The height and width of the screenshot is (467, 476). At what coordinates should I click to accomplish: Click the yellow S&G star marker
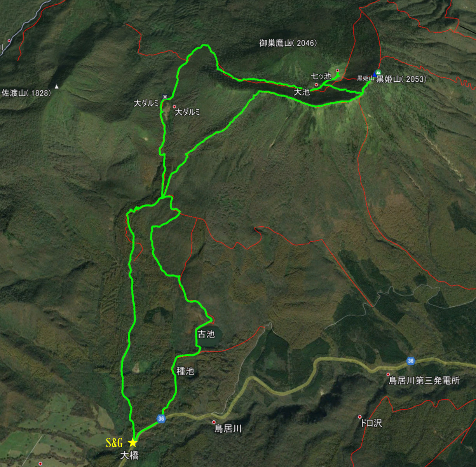[x=133, y=443]
